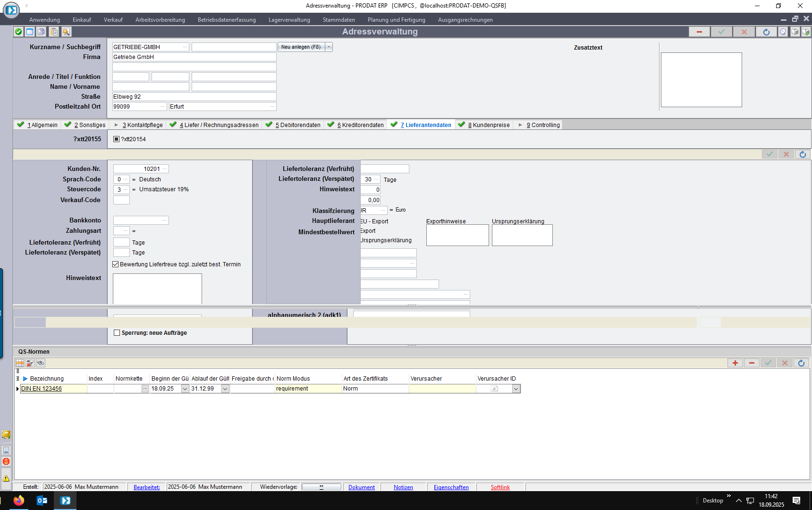Click the red minus delete button in the Adressverwaltung header
The height and width of the screenshot is (510, 812).
699,32
